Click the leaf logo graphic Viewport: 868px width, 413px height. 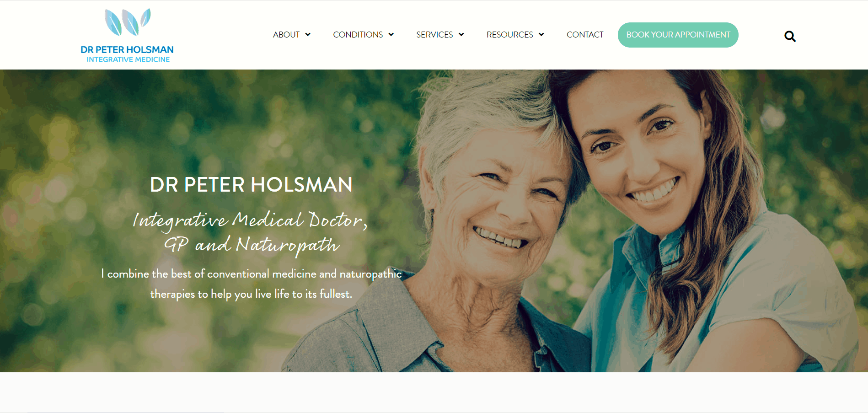(128, 22)
